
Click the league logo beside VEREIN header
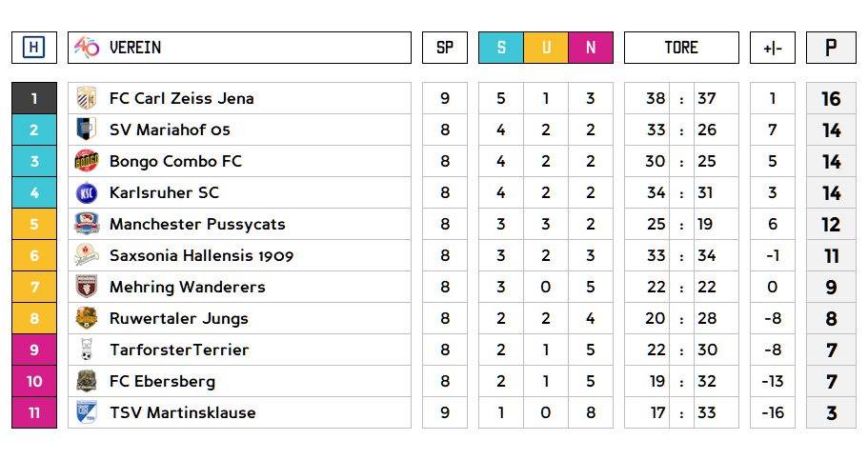click(x=87, y=48)
